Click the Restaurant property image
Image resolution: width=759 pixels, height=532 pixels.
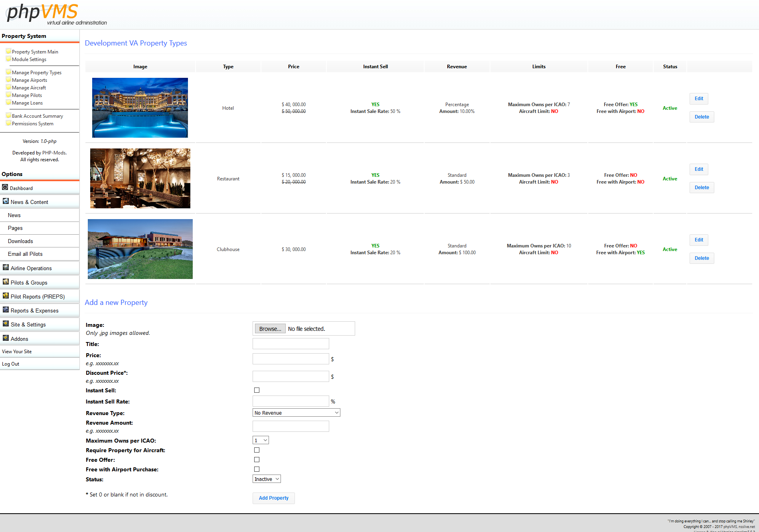click(140, 178)
